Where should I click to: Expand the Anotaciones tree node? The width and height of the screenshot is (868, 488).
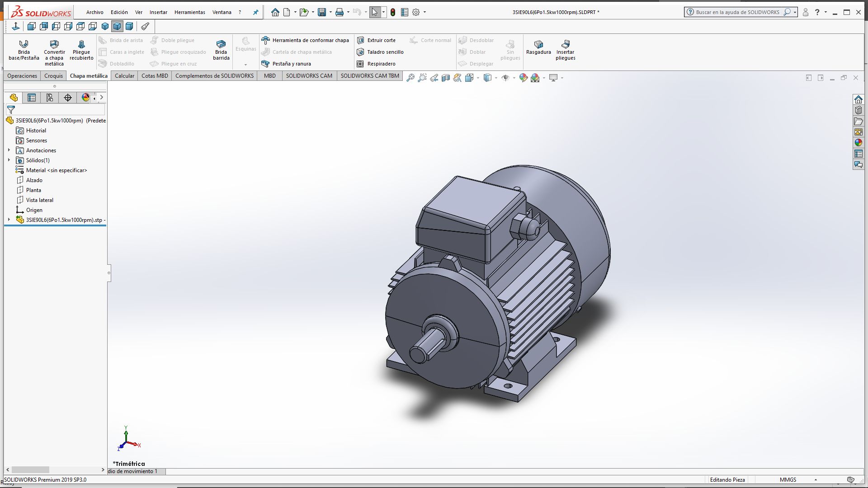9,150
